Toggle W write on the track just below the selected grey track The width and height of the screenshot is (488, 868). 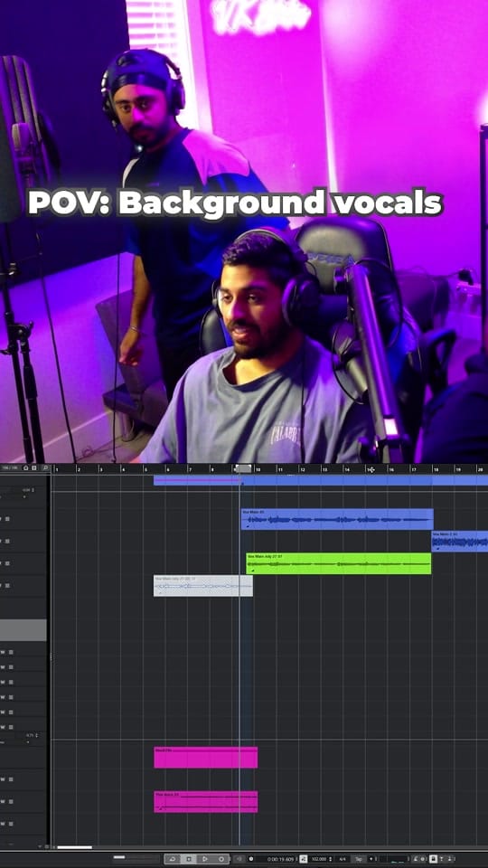[x=3, y=652]
